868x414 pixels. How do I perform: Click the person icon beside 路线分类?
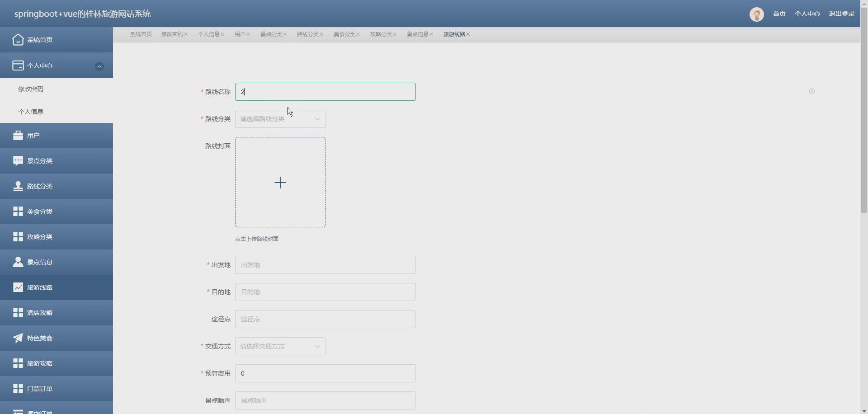click(x=18, y=186)
